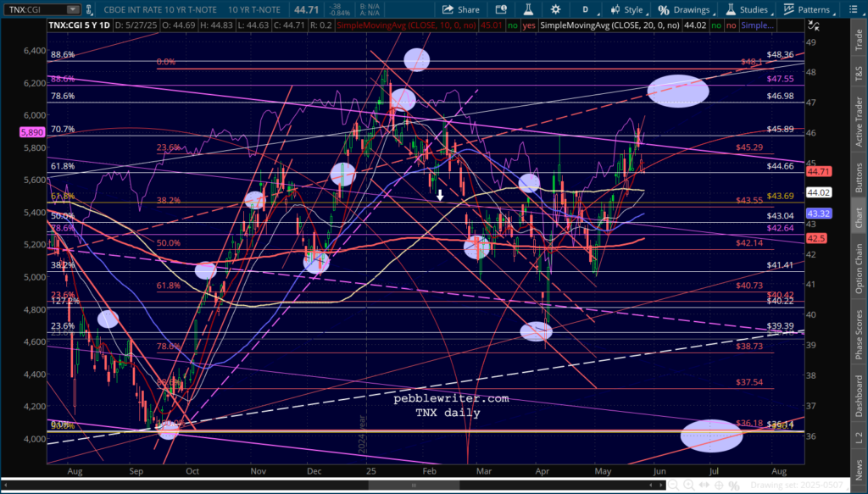Click the TNX:CGI symbol input field
The width and height of the screenshot is (868, 494).
[x=32, y=10]
